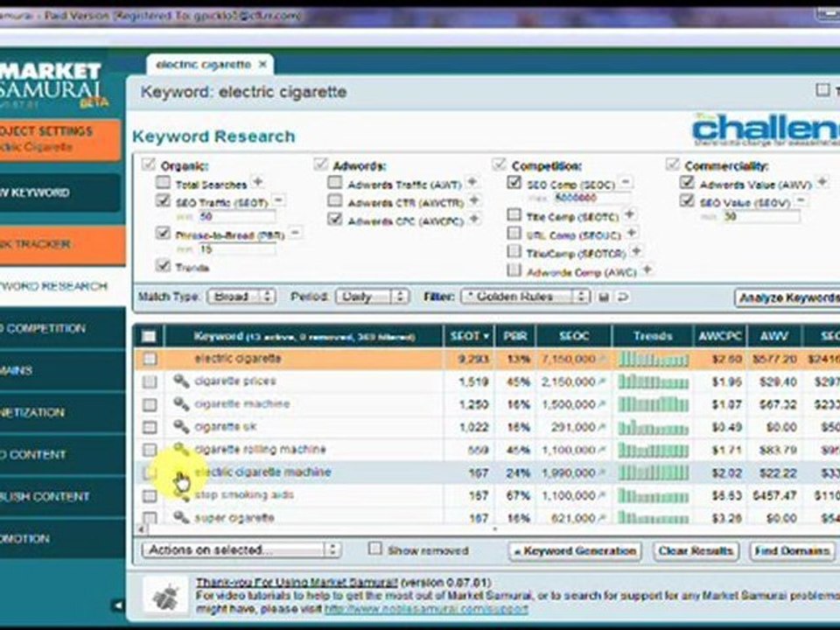Open SEOC arrow link for cigarette prices row
The width and height of the screenshot is (840, 630).
click(x=602, y=382)
